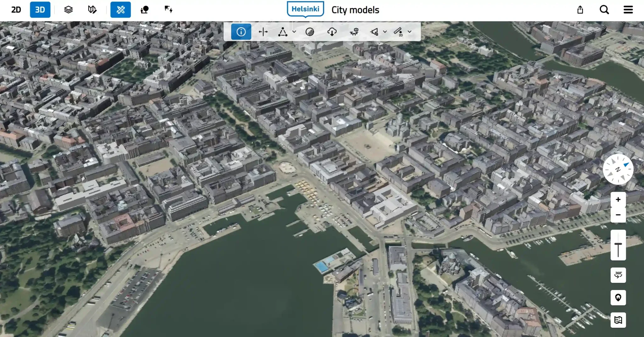Screen dimensions: 644x337
Task: Expand the measurement tool dropdown arrow
Action: [294, 32]
